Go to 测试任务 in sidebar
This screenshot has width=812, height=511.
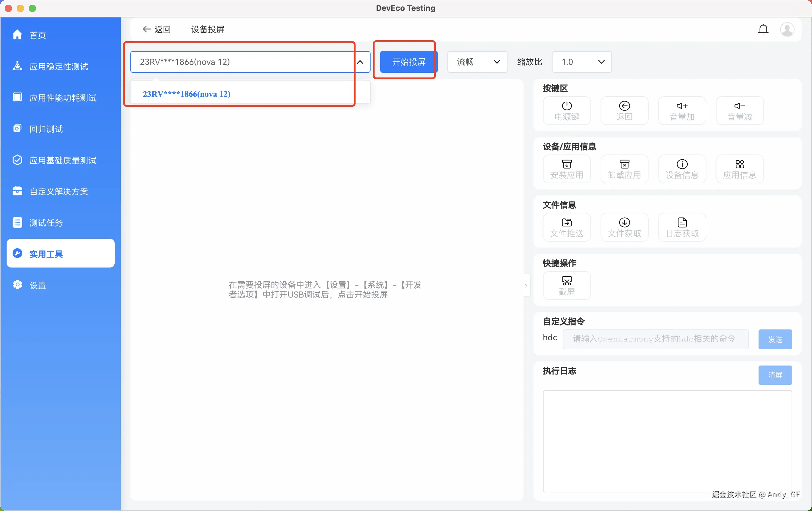[46, 223]
